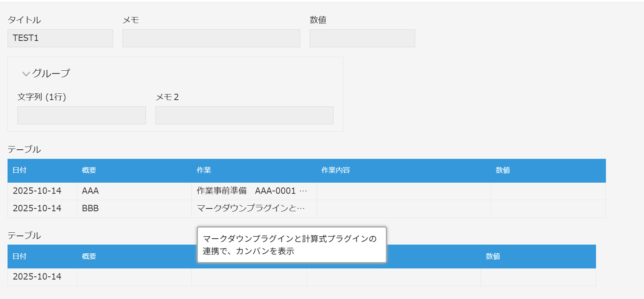Click the 文字列 (1行) input field
The image size is (644, 299).
(82, 115)
